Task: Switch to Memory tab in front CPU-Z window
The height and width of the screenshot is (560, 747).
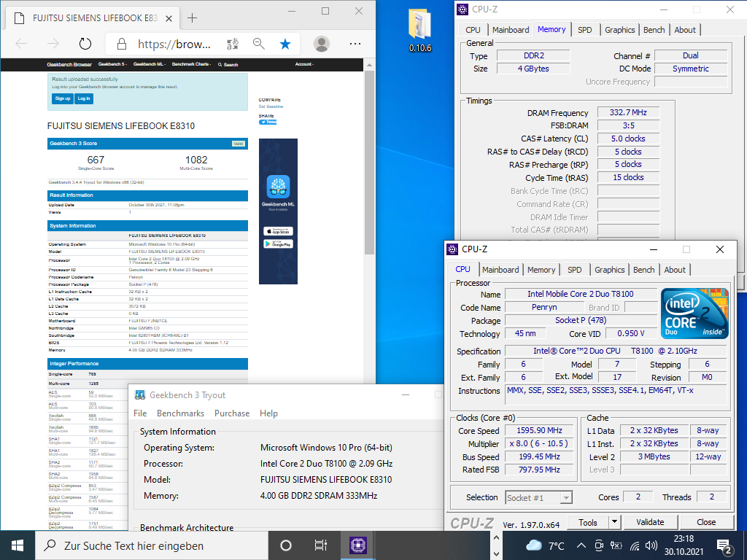Action: point(541,270)
